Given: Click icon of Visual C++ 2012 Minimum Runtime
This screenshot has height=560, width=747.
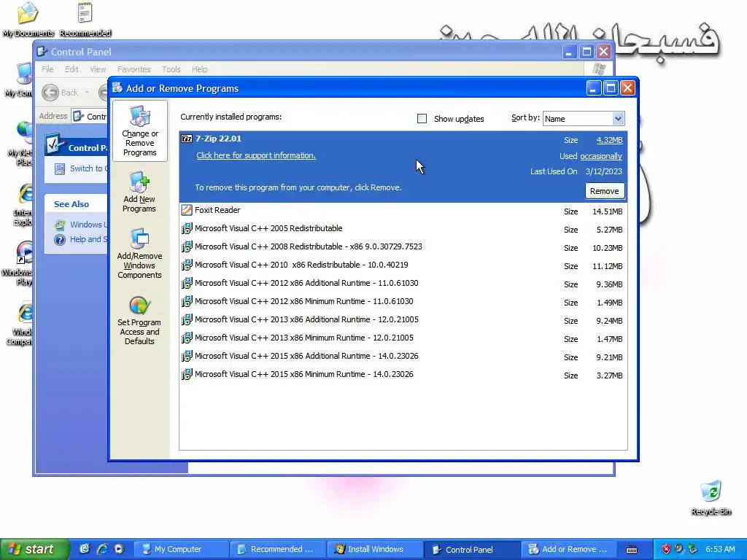Looking at the screenshot, I should click(x=187, y=301).
